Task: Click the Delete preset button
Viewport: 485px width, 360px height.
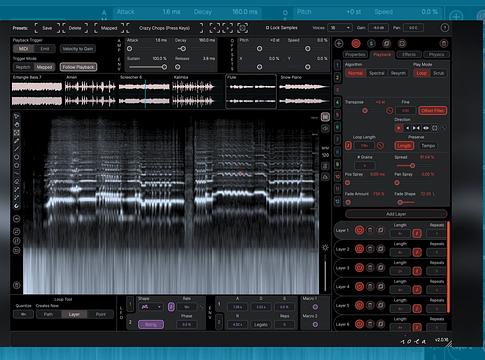Action: [75, 28]
